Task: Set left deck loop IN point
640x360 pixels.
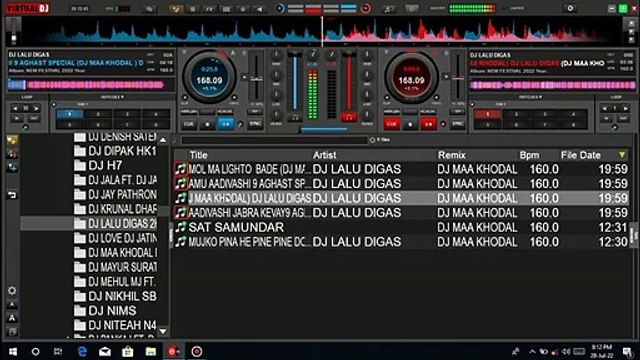Action: [17, 118]
